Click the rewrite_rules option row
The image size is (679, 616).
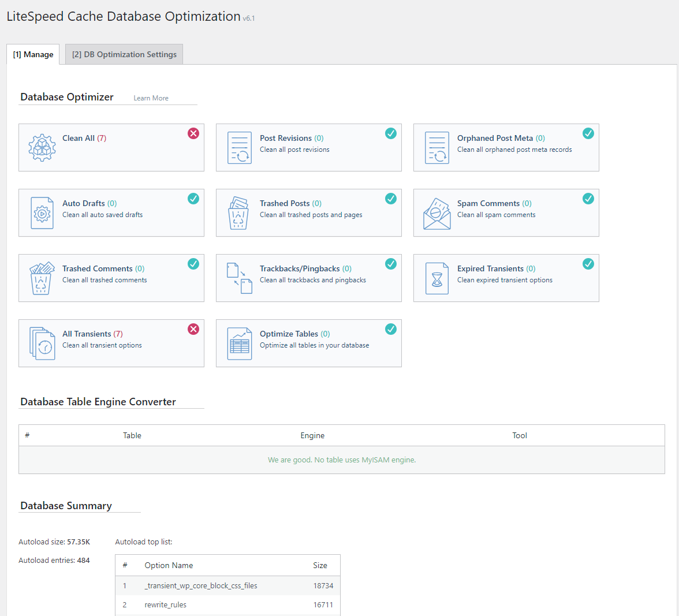tap(227, 605)
